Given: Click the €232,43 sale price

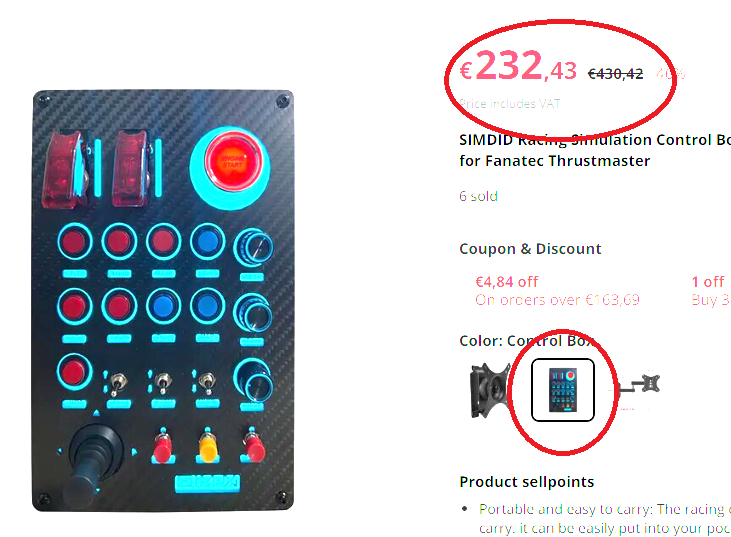Looking at the screenshot, I should (x=518, y=66).
